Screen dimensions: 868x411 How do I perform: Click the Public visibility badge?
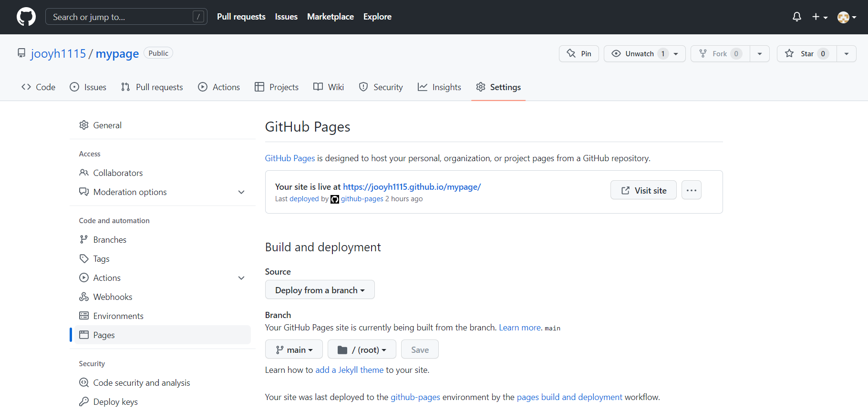158,53
